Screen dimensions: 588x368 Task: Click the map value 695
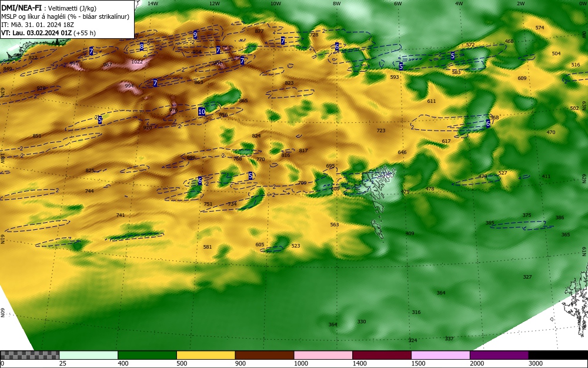330,166
